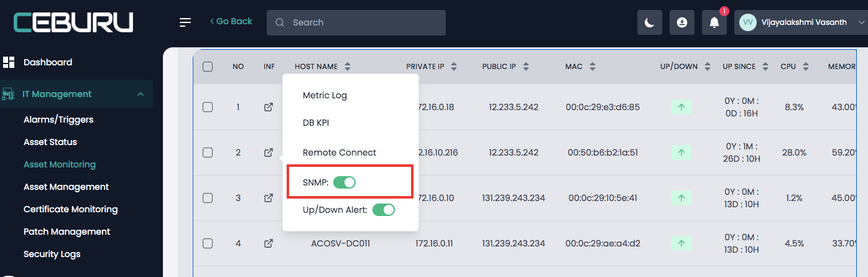Sort by PUBLIC IP column arrows
The height and width of the screenshot is (277, 868).
(526, 67)
